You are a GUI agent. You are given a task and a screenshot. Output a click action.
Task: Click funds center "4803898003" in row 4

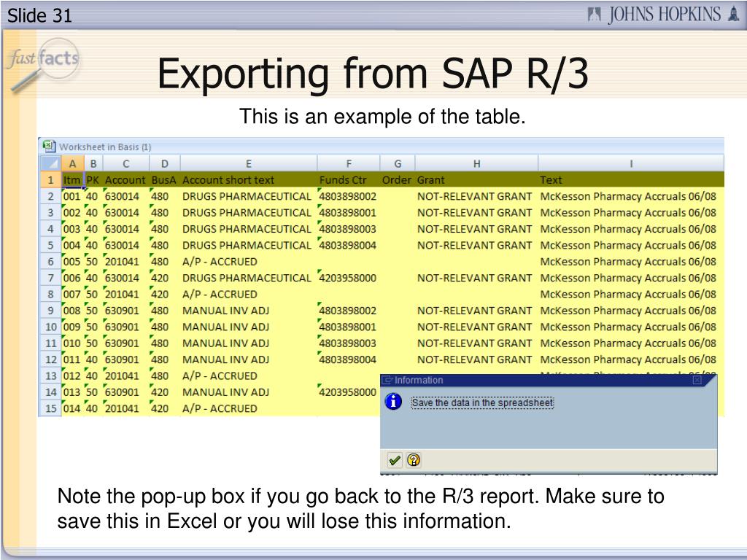point(348,229)
